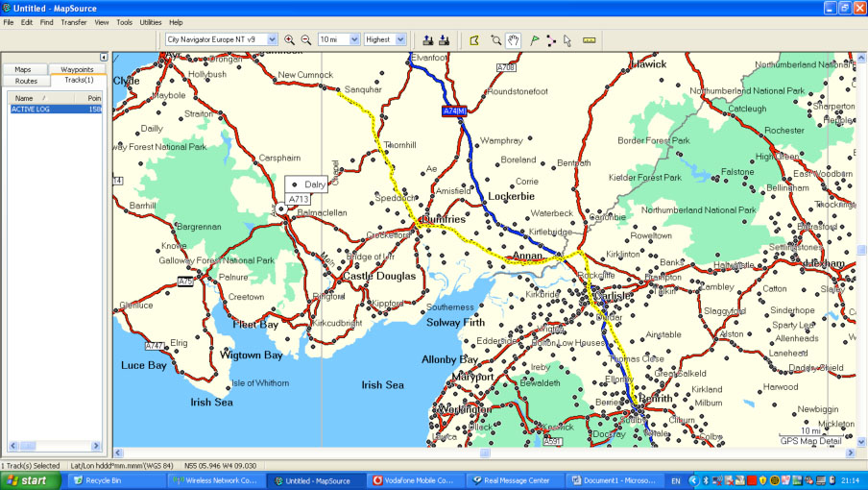This screenshot has height=490, width=868.
Task: Open the Highest detail level dropdown
Action: coord(400,39)
